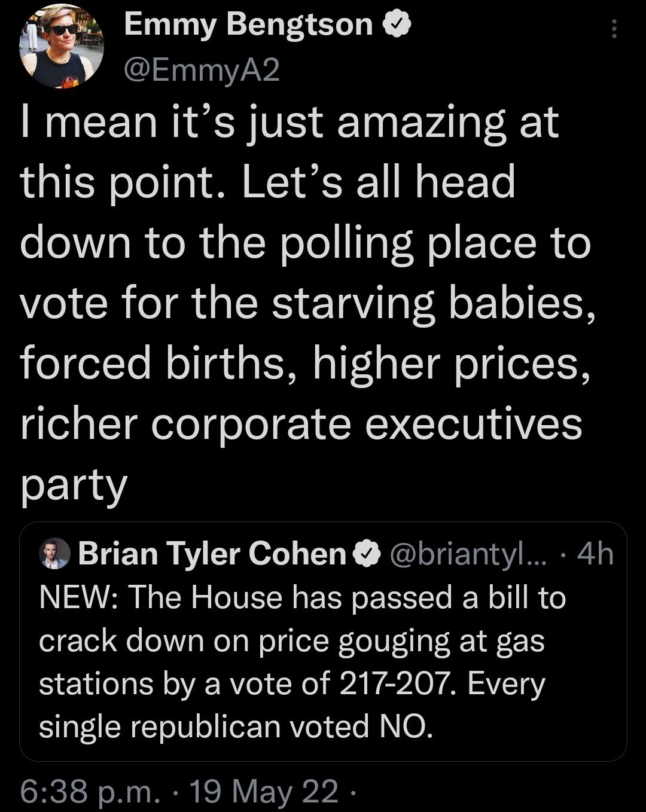This screenshot has width=646, height=812.
Task: Click Emmy Bengtson's verified badge
Action: (x=397, y=25)
